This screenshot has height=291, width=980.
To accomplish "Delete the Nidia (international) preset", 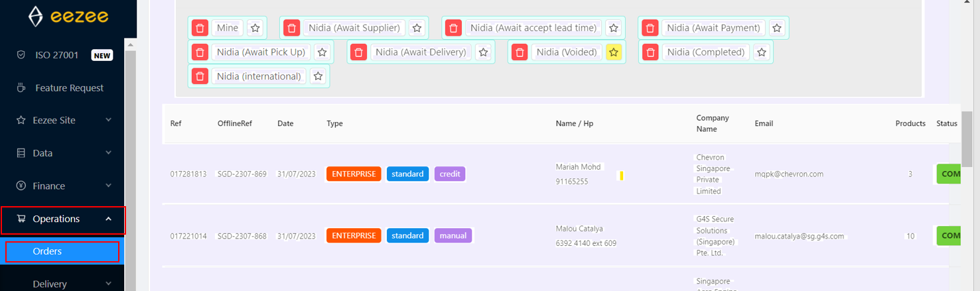I will coord(200,76).
